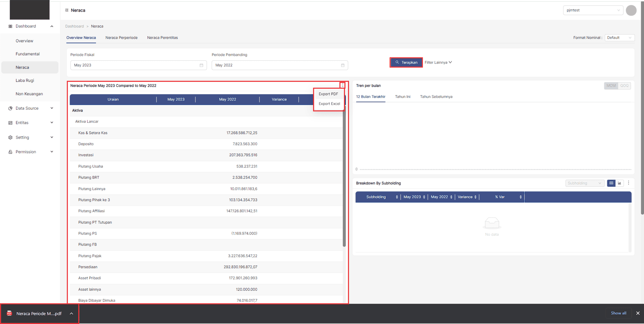Select Export Excel from the menu
The width and height of the screenshot is (644, 324).
coord(329,104)
